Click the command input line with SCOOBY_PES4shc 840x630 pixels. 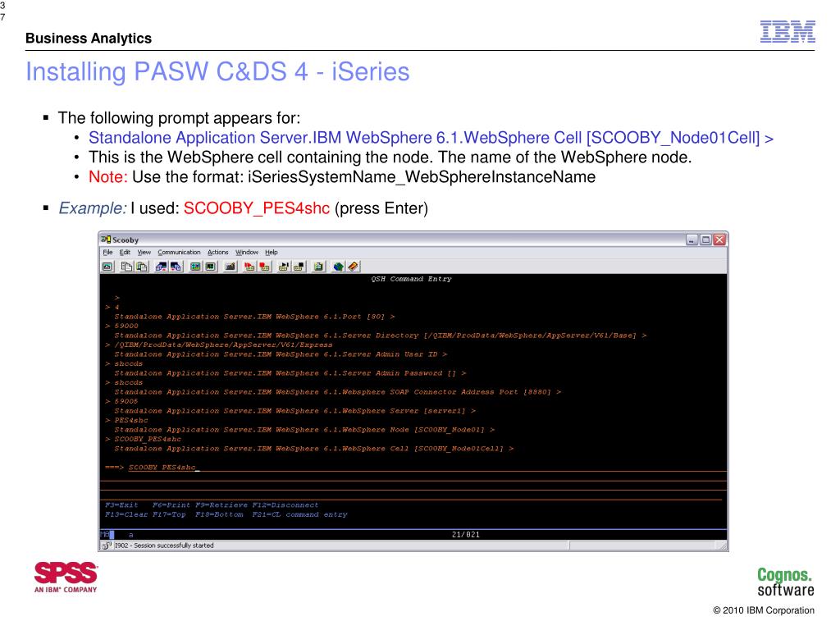pyautogui.click(x=427, y=467)
